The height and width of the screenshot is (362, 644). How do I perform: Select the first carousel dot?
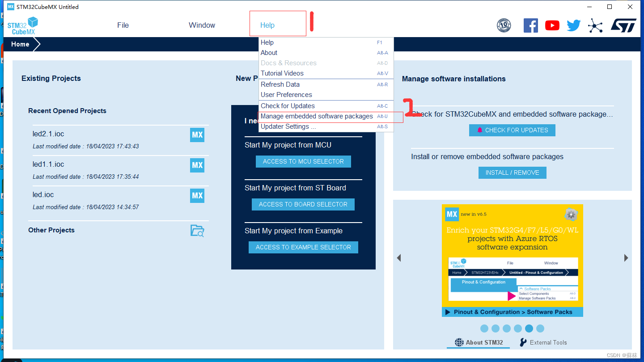point(484,328)
